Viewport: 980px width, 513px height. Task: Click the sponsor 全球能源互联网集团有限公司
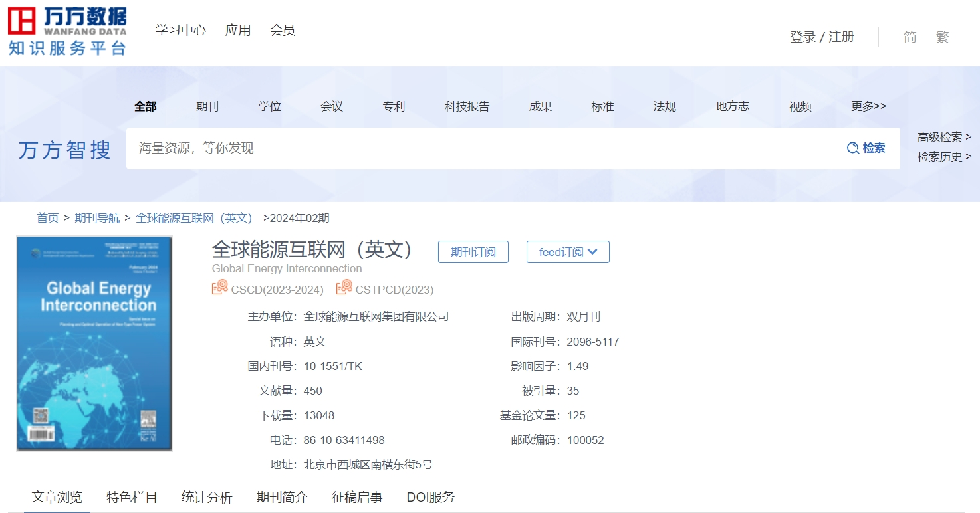(376, 316)
